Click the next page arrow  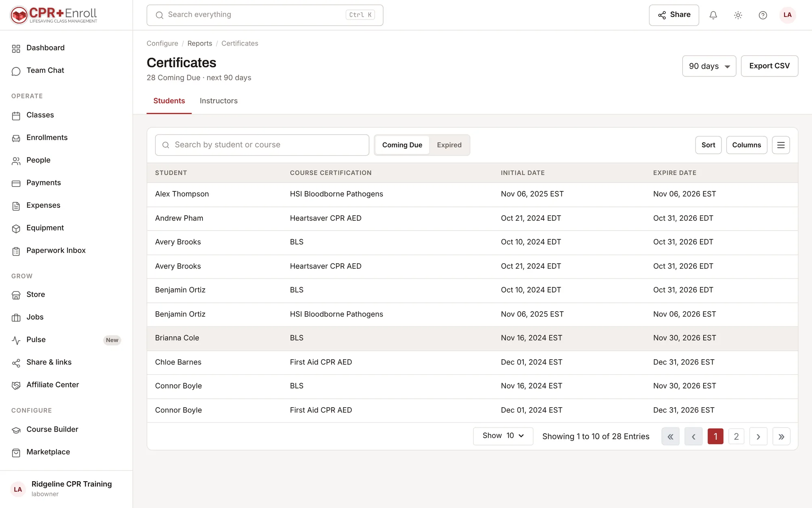pos(758,436)
